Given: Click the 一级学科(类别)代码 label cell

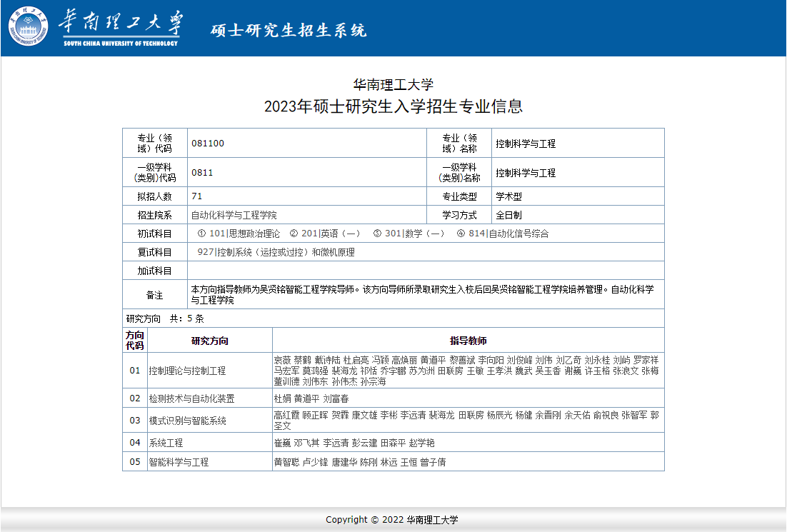Looking at the screenshot, I should coord(154,172).
